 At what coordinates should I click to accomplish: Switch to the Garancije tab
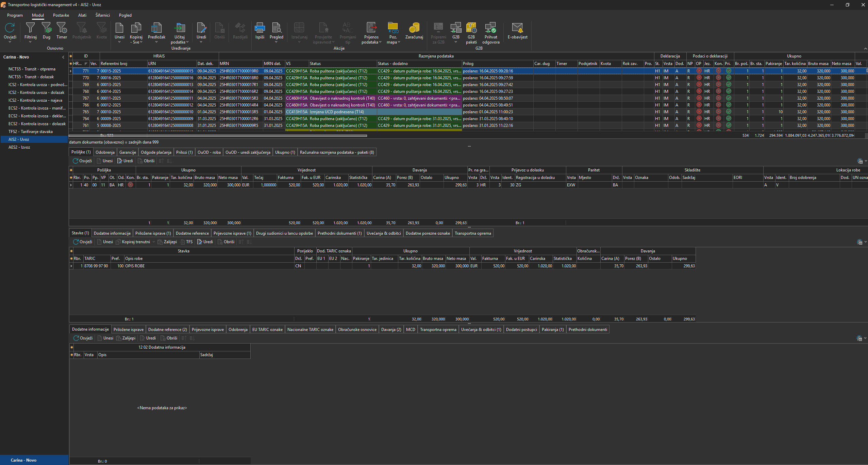click(128, 152)
